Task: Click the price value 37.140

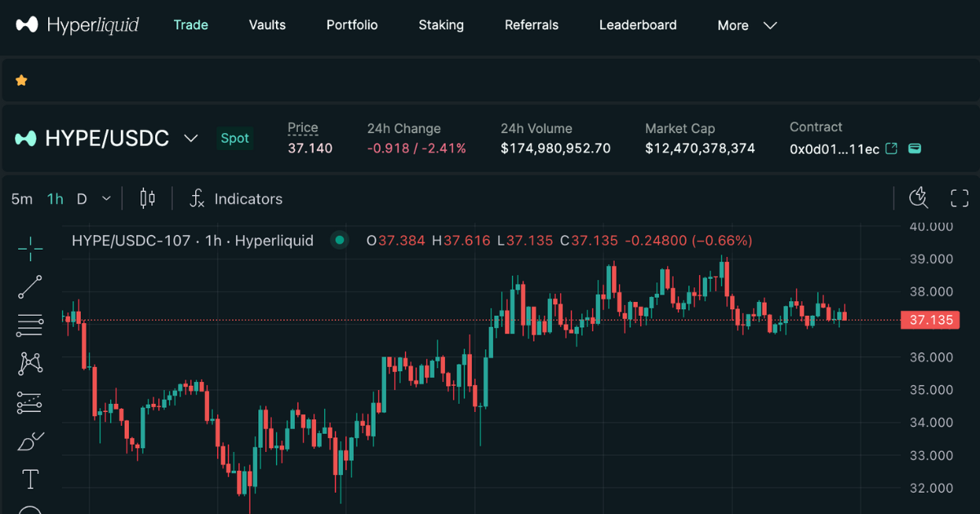Action: (x=310, y=148)
